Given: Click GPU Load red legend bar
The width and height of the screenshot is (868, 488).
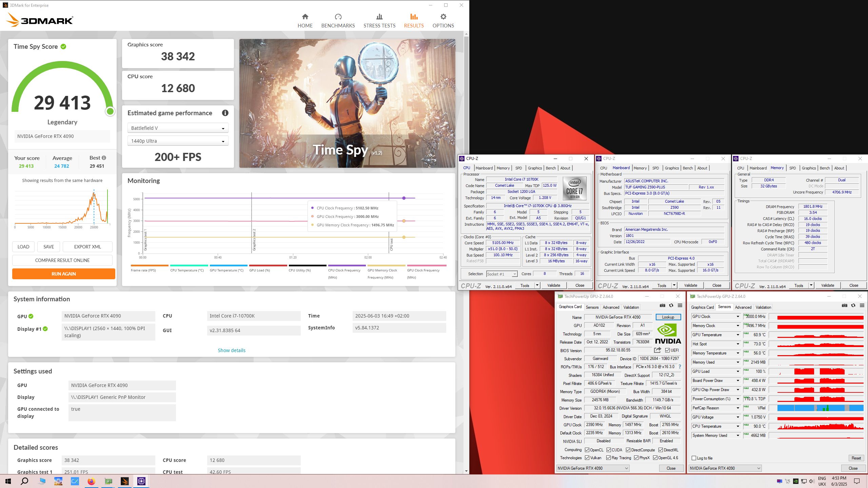Looking at the screenshot, I should 268,265.
